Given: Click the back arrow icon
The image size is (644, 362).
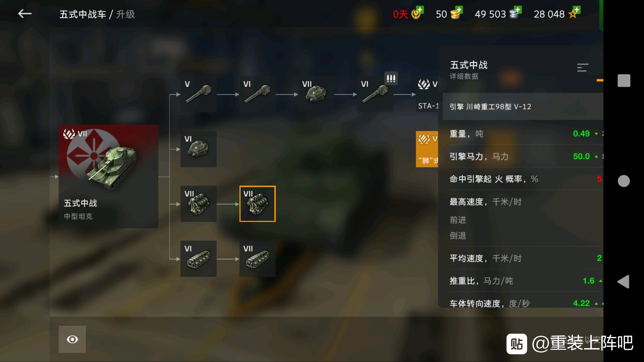Looking at the screenshot, I should (25, 14).
